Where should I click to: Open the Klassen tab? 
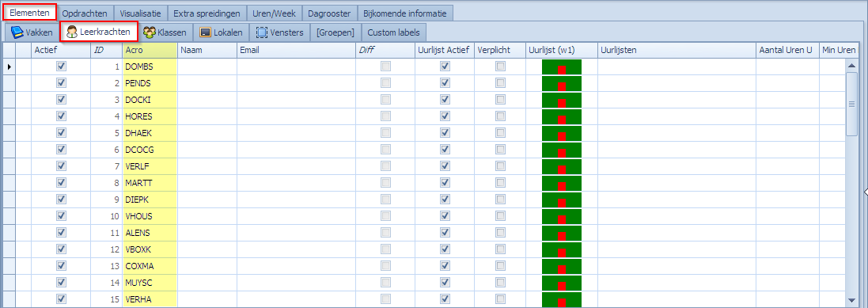pyautogui.click(x=165, y=32)
